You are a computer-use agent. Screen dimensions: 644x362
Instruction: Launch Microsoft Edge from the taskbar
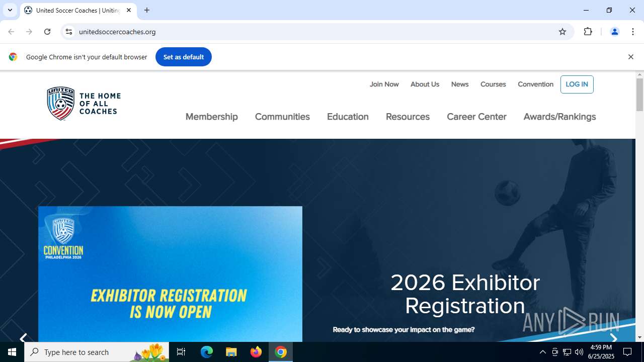click(x=207, y=352)
